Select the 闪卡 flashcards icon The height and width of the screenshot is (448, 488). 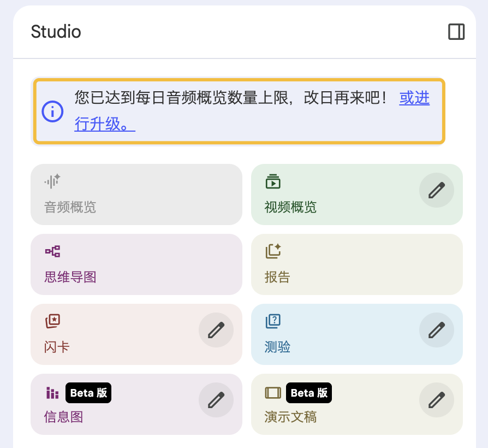(x=52, y=321)
